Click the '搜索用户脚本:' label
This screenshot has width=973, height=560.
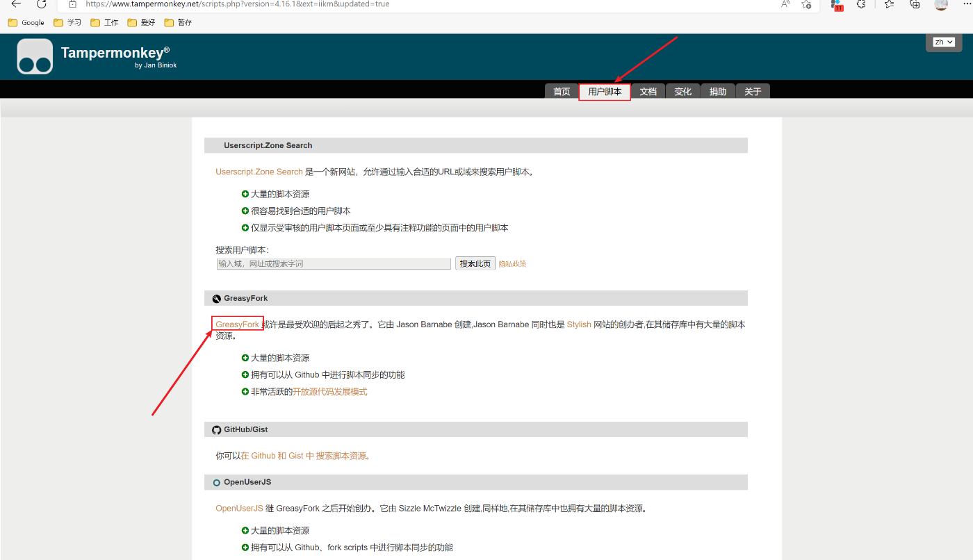(x=242, y=250)
